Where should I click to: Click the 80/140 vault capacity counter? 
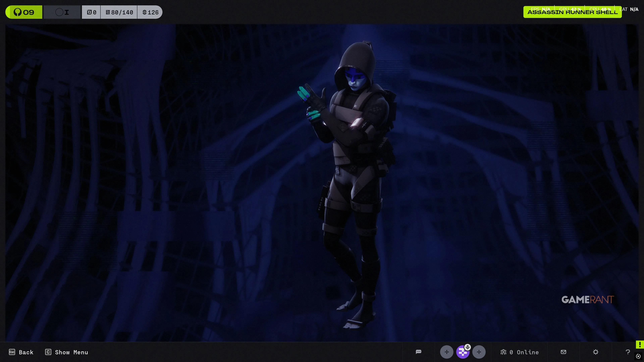pyautogui.click(x=119, y=12)
